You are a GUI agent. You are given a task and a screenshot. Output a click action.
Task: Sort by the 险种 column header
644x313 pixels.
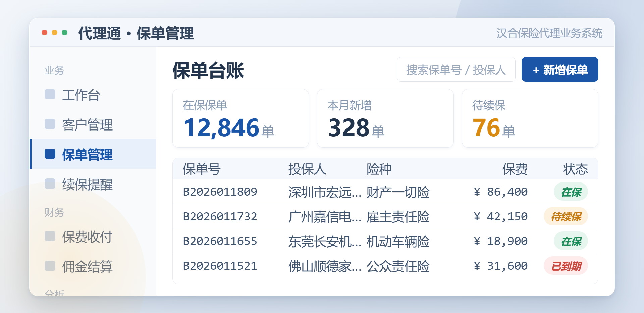click(x=379, y=169)
